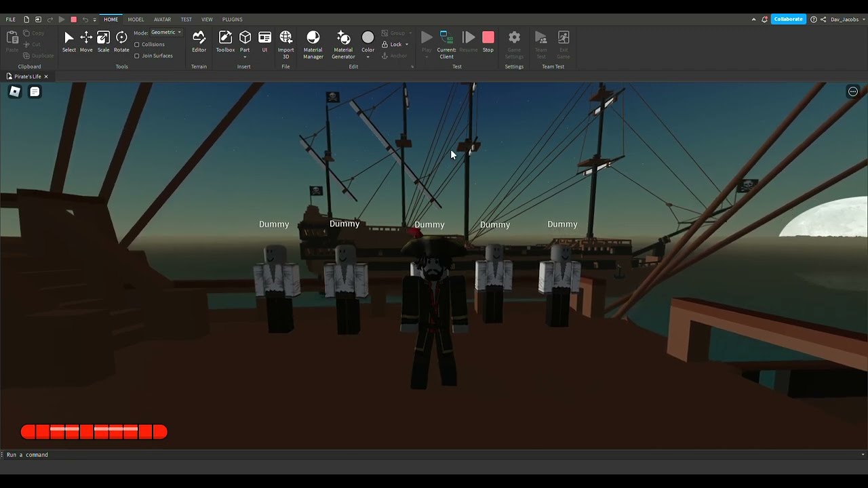868x488 pixels.
Task: Expand the Part dropdown arrow
Action: (x=245, y=57)
